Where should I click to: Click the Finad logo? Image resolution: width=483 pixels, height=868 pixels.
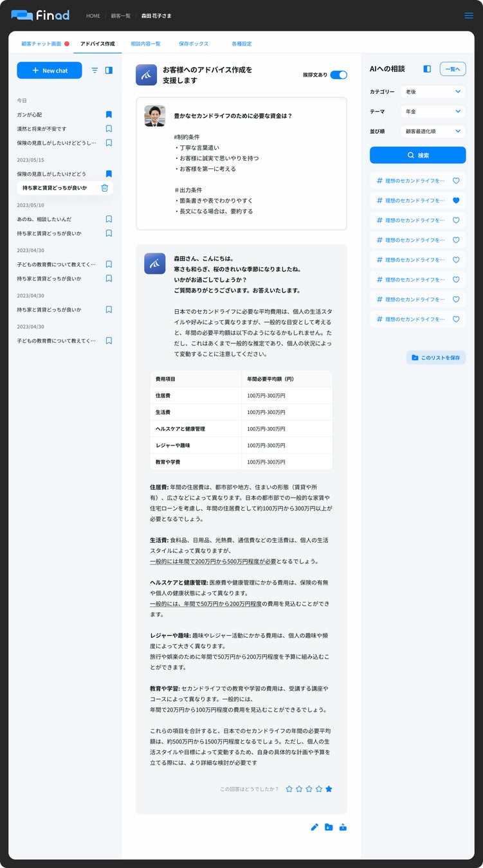[40, 15]
